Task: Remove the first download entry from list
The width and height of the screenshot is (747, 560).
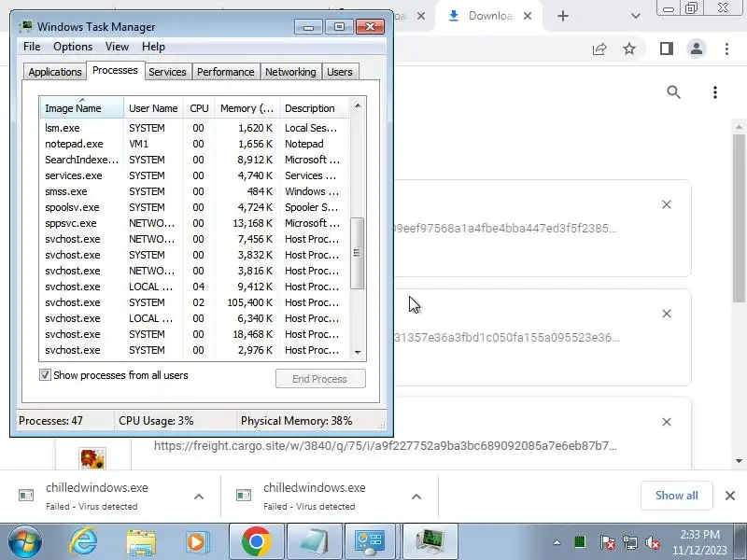Action: [667, 204]
